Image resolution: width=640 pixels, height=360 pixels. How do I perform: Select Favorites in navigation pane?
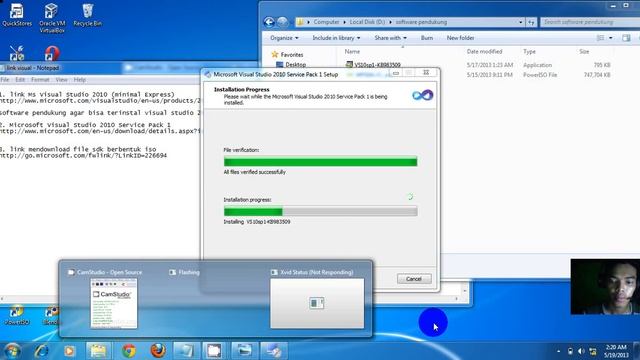point(287,54)
